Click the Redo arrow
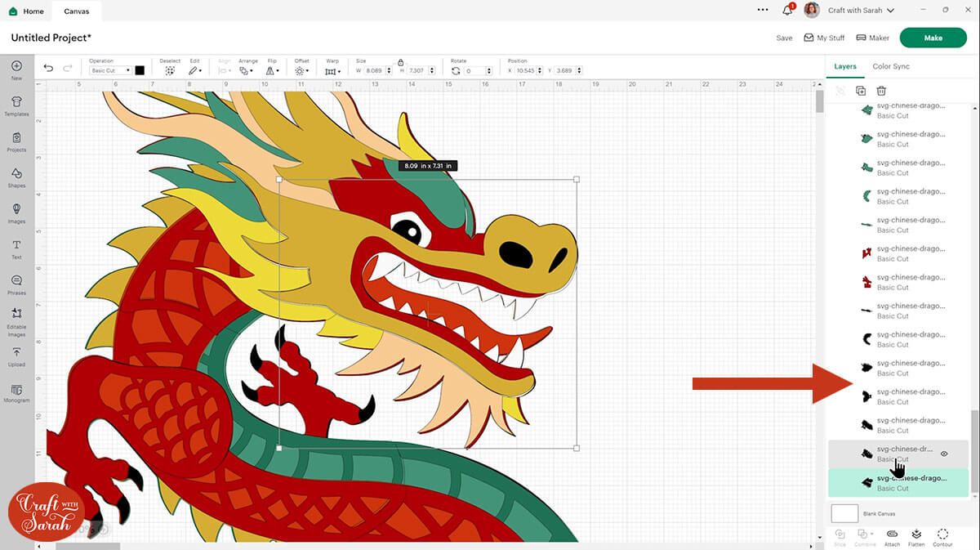Image resolution: width=980 pixels, height=550 pixels. pyautogui.click(x=68, y=68)
